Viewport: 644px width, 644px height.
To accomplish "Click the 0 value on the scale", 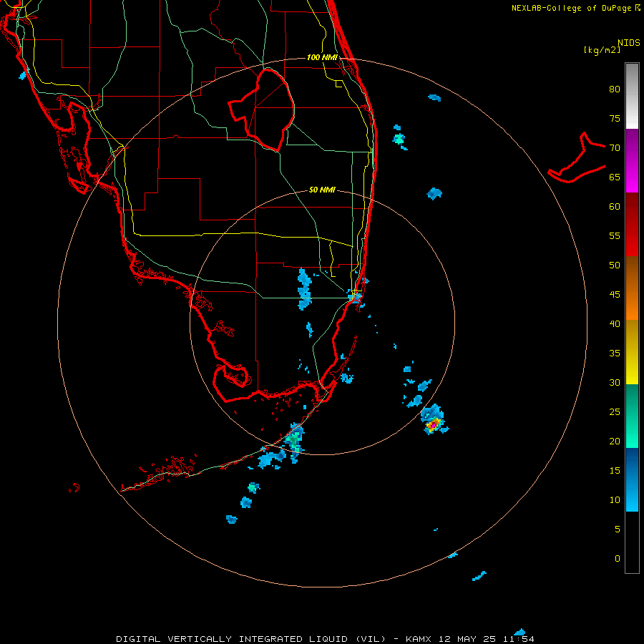I will point(618,559).
